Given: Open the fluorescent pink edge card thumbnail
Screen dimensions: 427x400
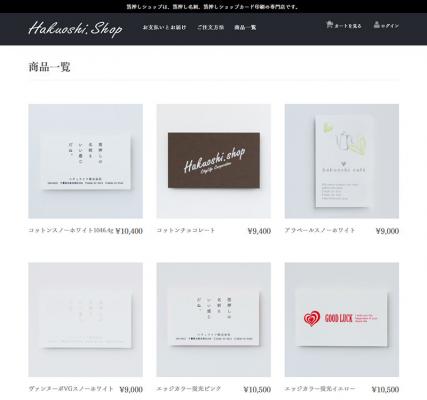Looking at the screenshot, I should tap(214, 319).
